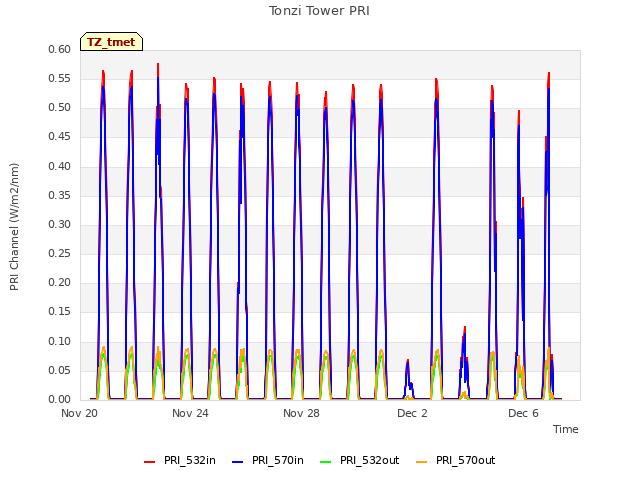The width and height of the screenshot is (640, 480).
Task: Click the 0.30 y-axis tick label
Action: [60, 224]
